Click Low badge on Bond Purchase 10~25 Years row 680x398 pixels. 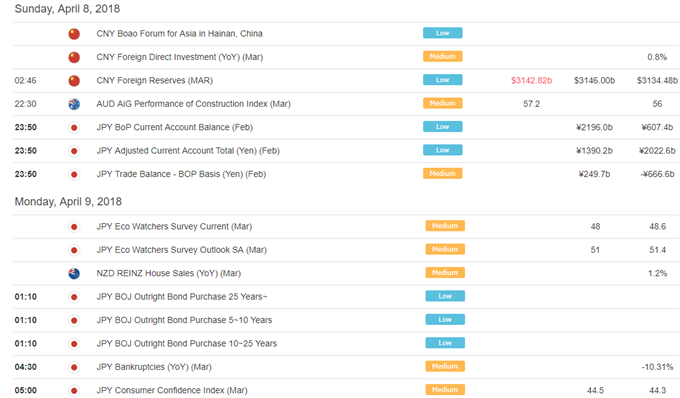pyautogui.click(x=445, y=343)
